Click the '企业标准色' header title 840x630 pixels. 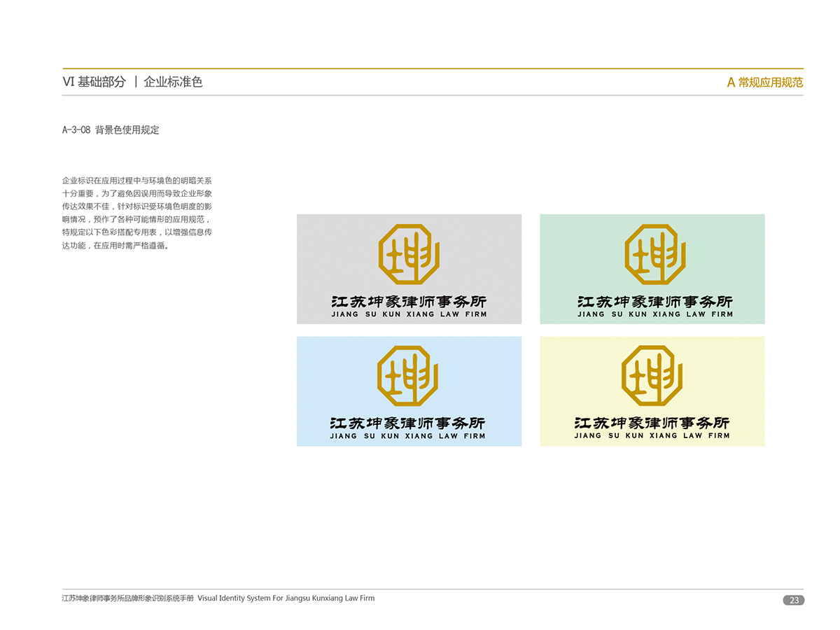(173, 82)
